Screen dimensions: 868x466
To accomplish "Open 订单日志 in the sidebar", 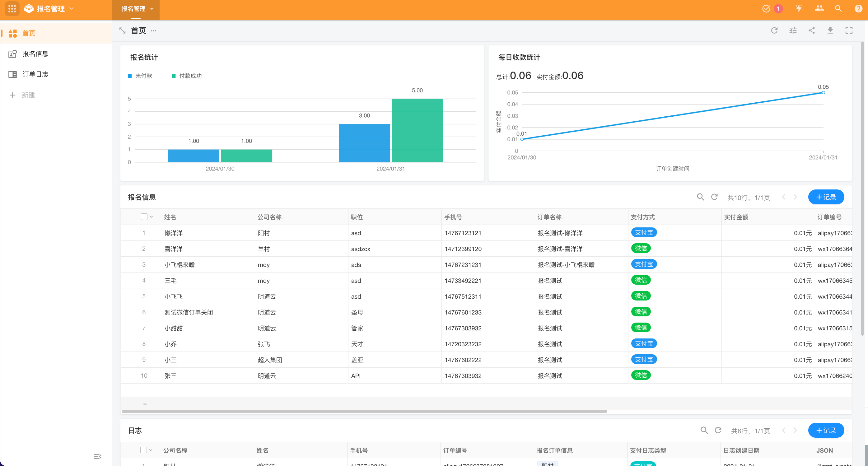I will 35,74.
